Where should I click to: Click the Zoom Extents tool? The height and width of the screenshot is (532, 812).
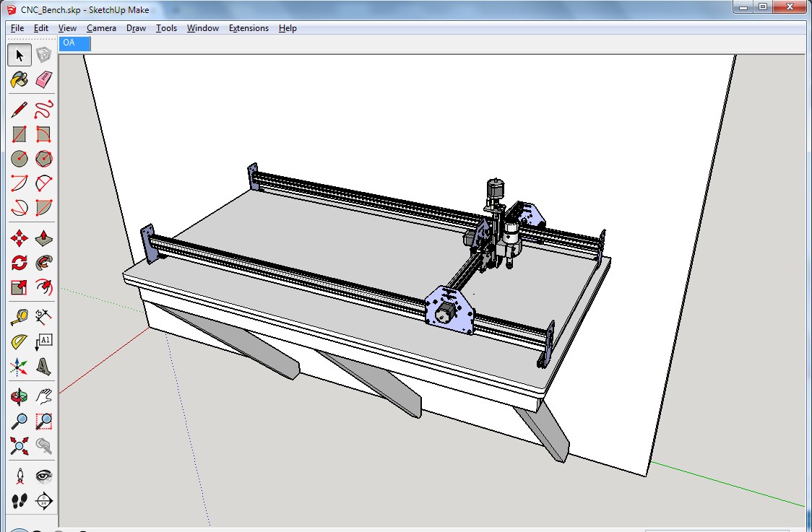[20, 445]
